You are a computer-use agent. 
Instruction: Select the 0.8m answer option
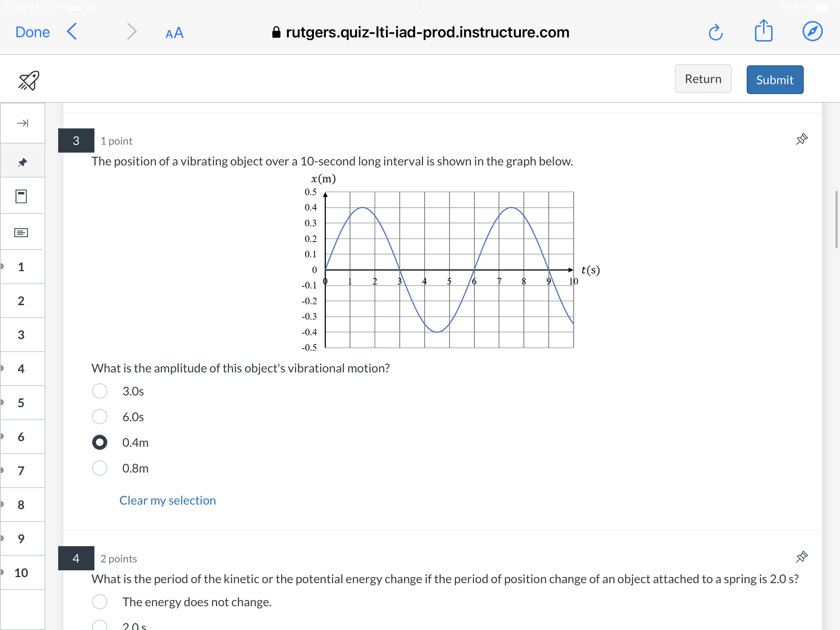pyautogui.click(x=99, y=468)
